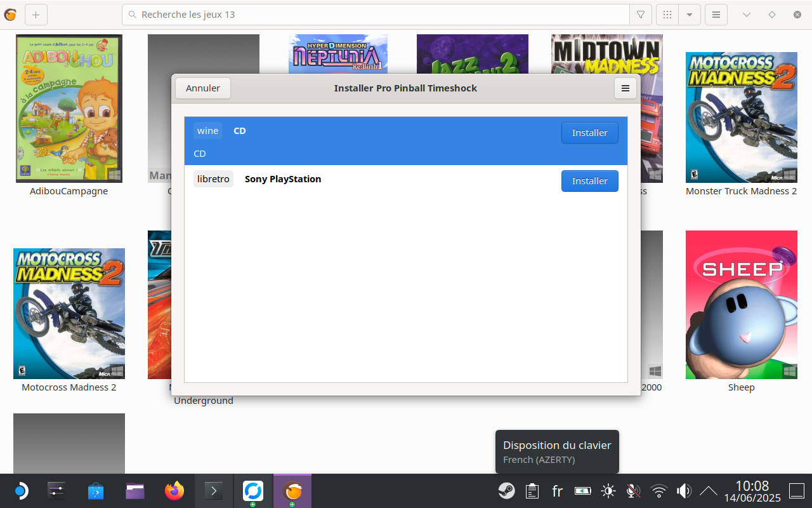The image size is (812, 508).
Task: Install the wine CD version
Action: tap(590, 133)
